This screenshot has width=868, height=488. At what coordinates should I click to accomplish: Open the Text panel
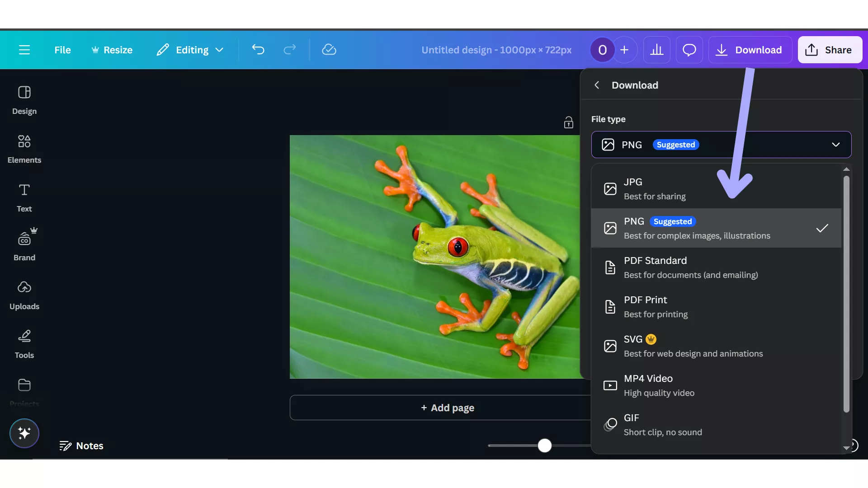(24, 197)
